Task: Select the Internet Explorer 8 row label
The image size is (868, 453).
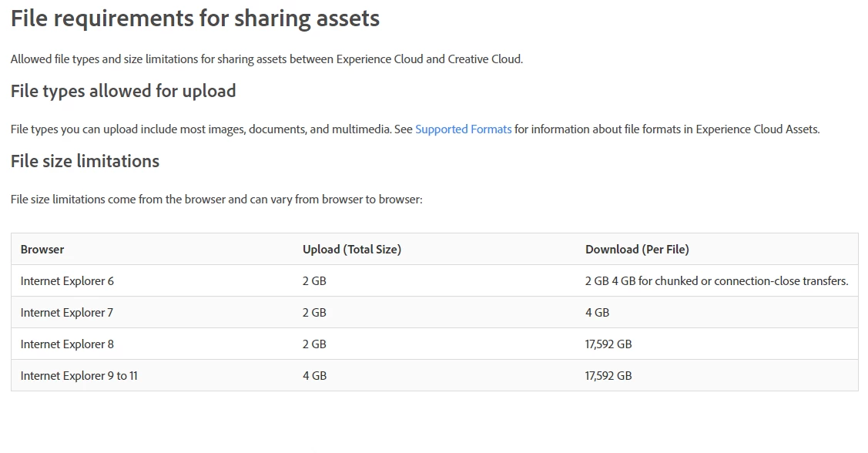Action: 67,344
